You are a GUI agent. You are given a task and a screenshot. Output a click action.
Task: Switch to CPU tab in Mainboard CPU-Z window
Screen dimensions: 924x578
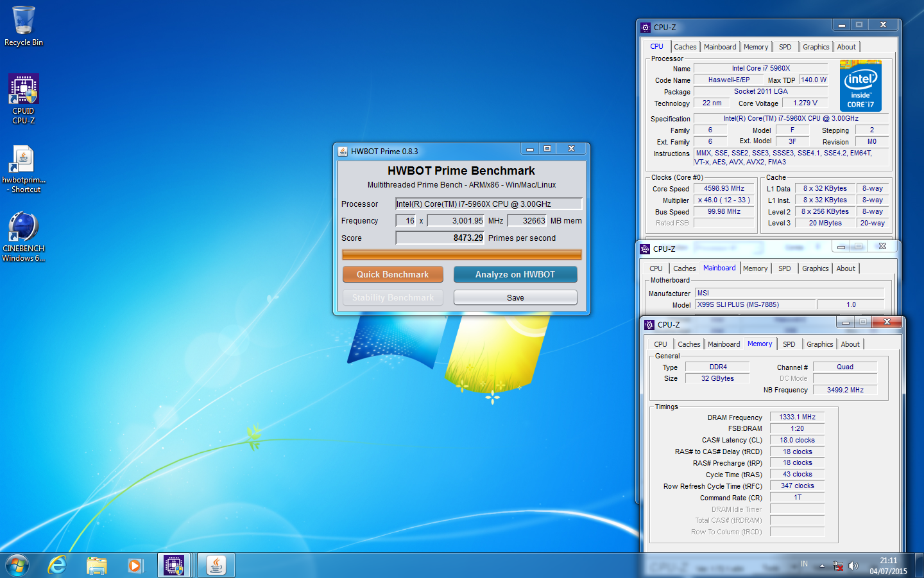[x=656, y=268]
